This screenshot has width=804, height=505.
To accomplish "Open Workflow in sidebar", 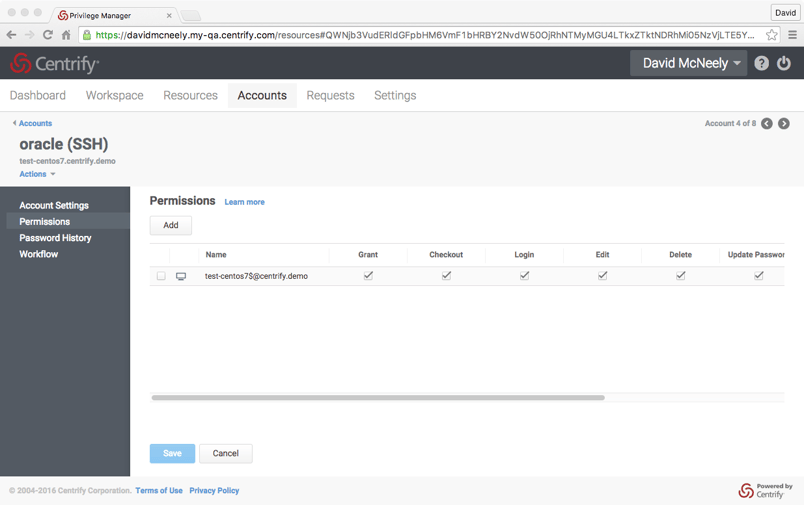I will point(38,254).
